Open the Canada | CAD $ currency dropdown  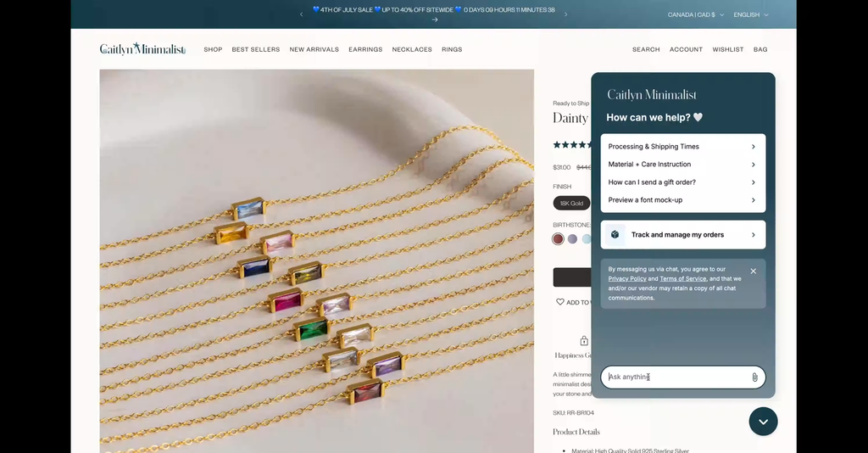(695, 15)
